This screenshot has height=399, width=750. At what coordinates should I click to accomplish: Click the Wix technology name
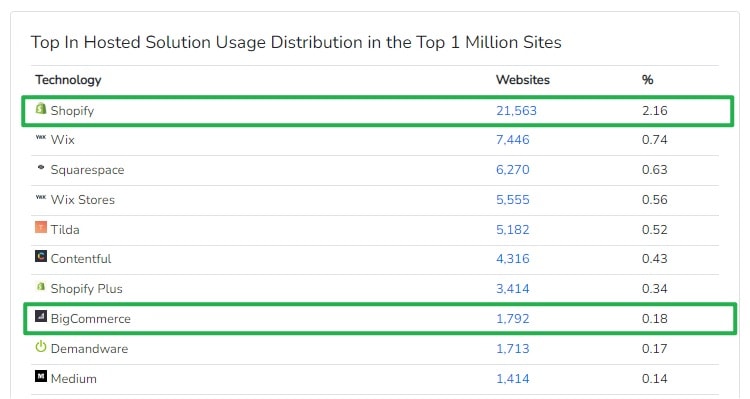[63, 140]
